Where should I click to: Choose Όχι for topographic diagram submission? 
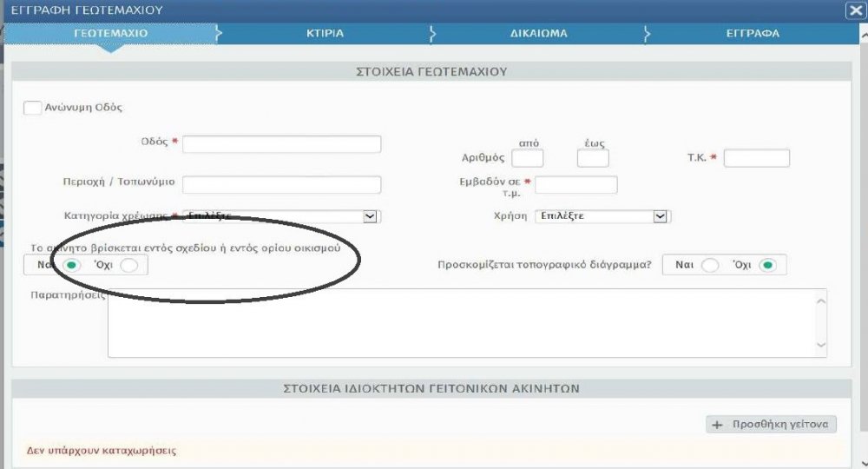[766, 265]
